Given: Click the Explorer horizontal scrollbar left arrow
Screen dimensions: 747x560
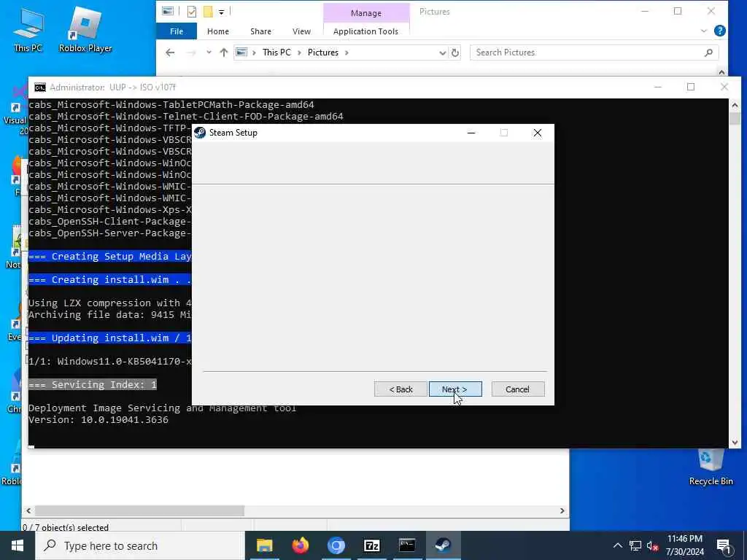Looking at the screenshot, I should 28,510.
